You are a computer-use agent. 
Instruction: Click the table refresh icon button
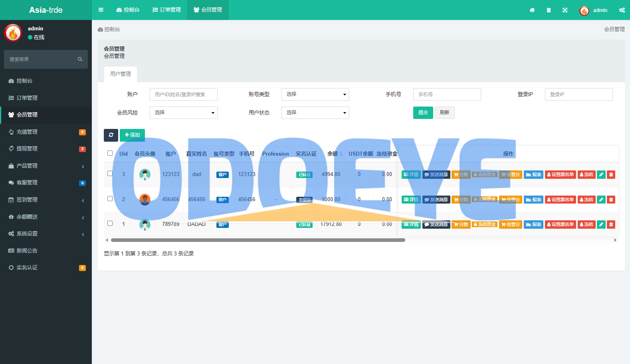coord(111,135)
